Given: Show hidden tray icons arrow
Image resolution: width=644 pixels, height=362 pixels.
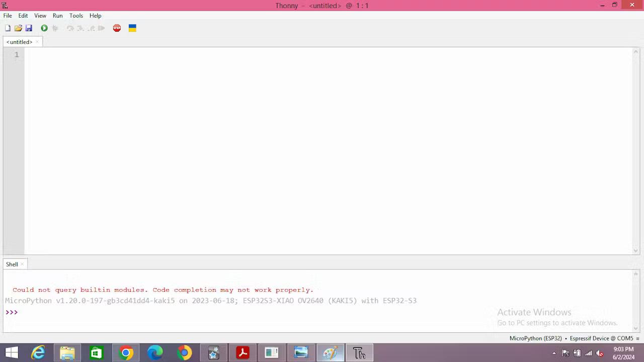Looking at the screenshot, I should click(554, 353).
